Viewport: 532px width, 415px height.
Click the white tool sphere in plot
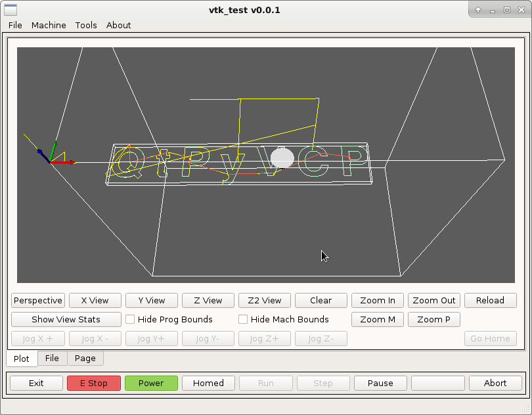282,158
